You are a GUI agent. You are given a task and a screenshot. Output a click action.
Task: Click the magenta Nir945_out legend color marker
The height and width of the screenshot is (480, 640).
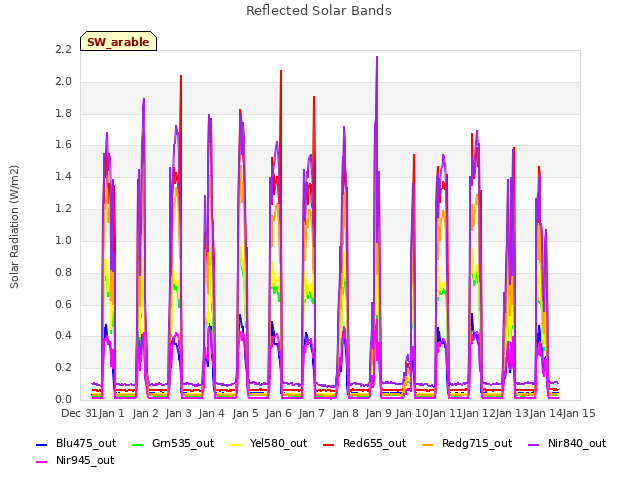[x=42, y=462]
